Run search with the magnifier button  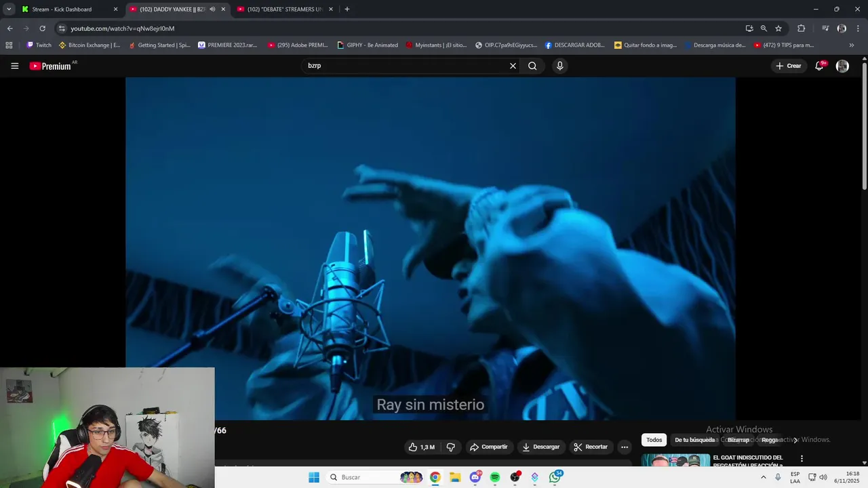(532, 66)
